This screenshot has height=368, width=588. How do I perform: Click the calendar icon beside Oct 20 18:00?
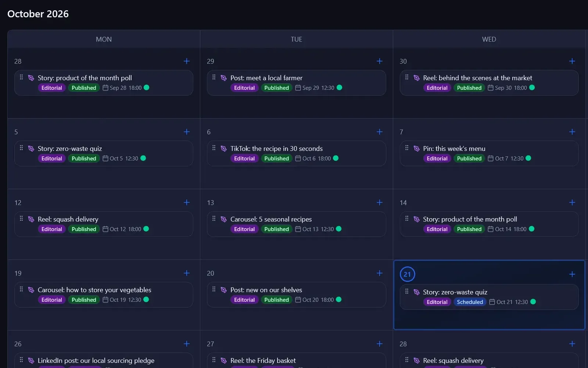(x=298, y=300)
